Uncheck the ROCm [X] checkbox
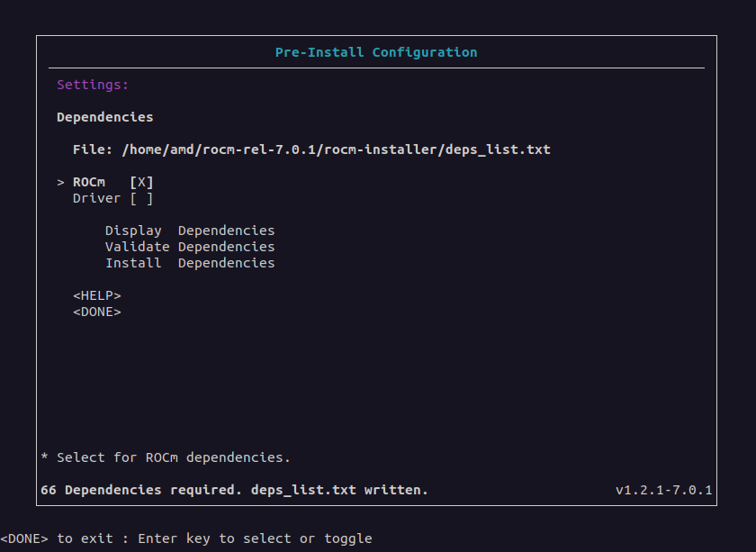Screen dimensions: 756x552 pyautogui.click(x=142, y=183)
